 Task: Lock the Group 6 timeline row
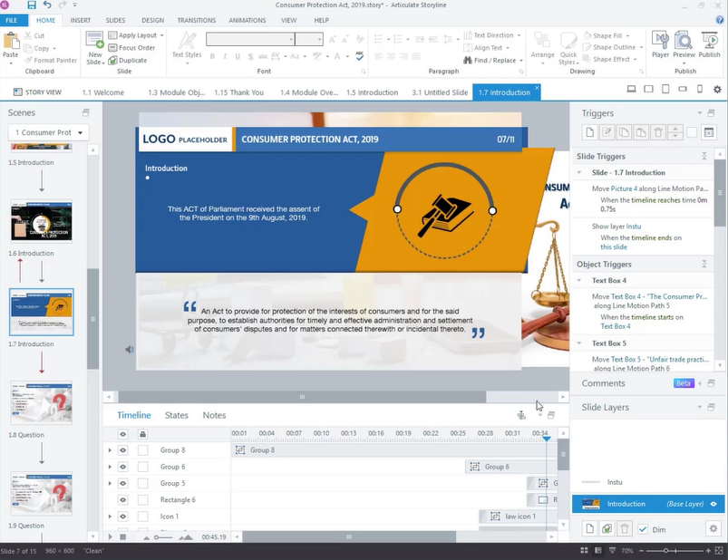click(143, 467)
